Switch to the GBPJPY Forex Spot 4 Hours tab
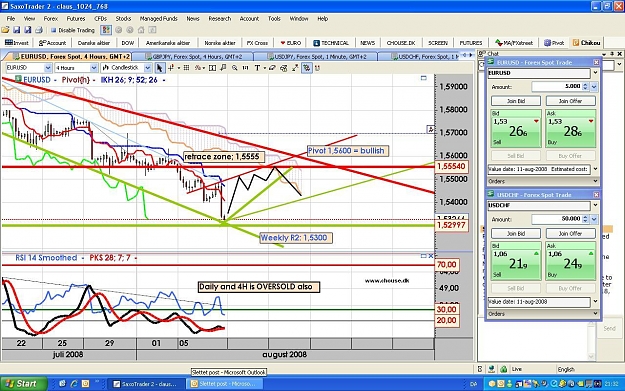The image size is (625, 391). (x=193, y=57)
